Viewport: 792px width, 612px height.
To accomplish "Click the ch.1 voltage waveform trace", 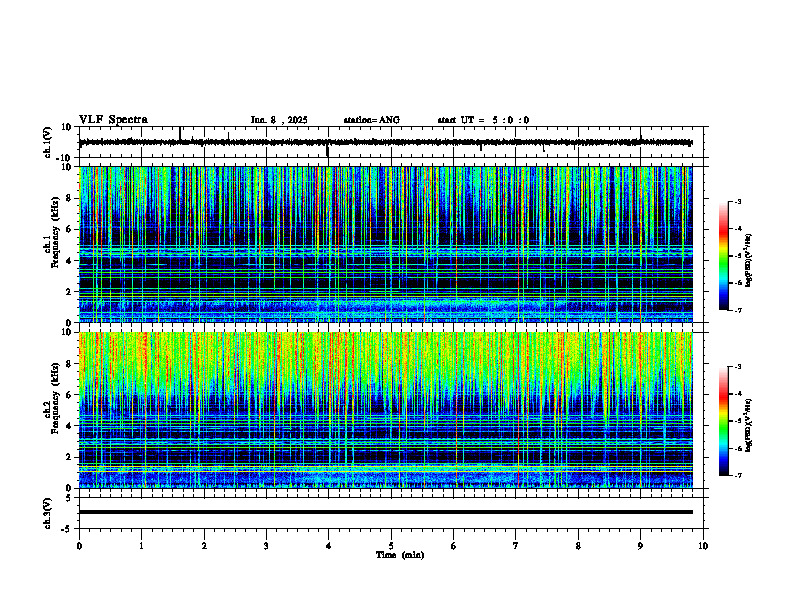I will tap(385, 142).
